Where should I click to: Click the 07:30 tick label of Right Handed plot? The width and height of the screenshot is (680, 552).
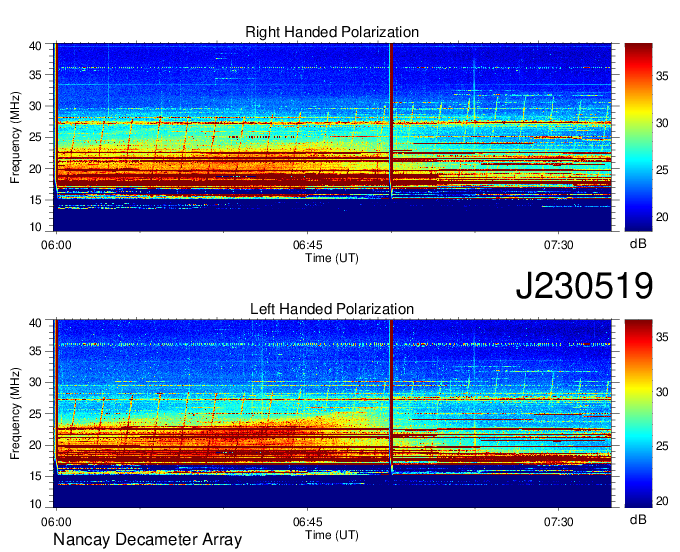point(559,245)
